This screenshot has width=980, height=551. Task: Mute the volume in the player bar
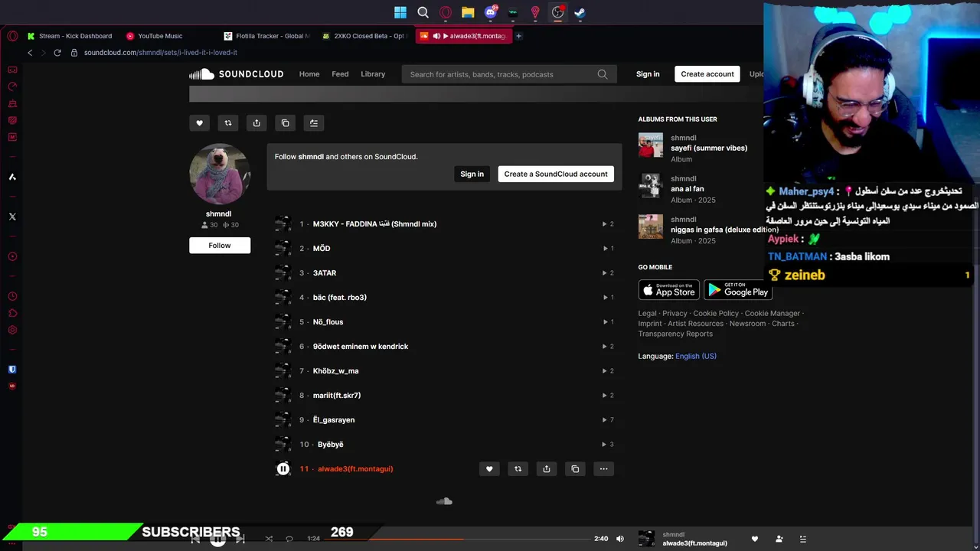tap(620, 539)
